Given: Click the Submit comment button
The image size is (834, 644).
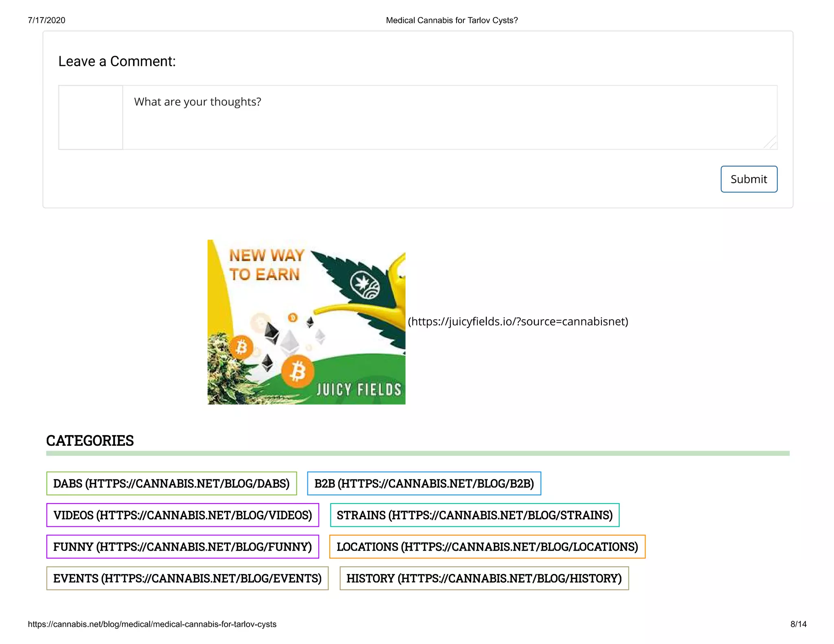Looking at the screenshot, I should point(748,179).
